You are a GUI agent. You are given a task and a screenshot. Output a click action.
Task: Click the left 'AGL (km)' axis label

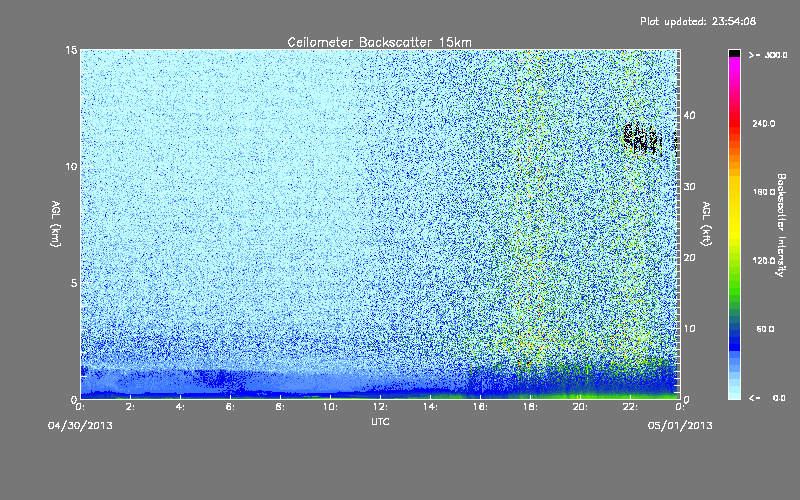click(56, 223)
